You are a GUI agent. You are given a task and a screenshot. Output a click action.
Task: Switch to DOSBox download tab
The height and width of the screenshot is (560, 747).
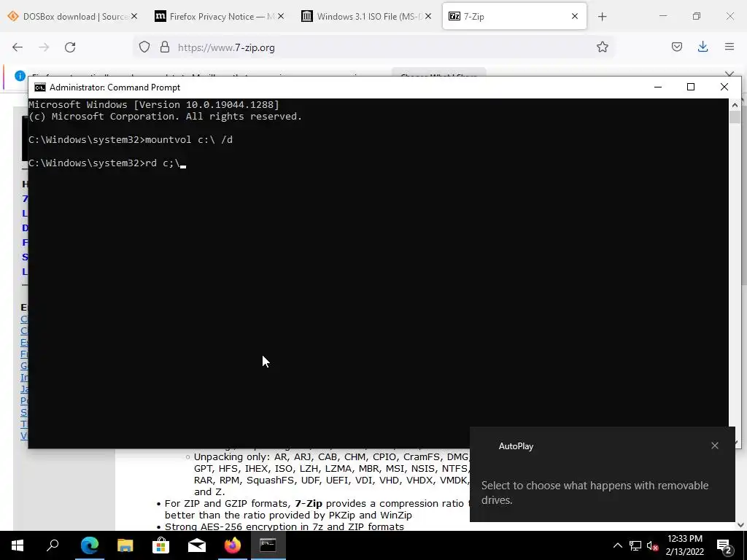[74, 16]
